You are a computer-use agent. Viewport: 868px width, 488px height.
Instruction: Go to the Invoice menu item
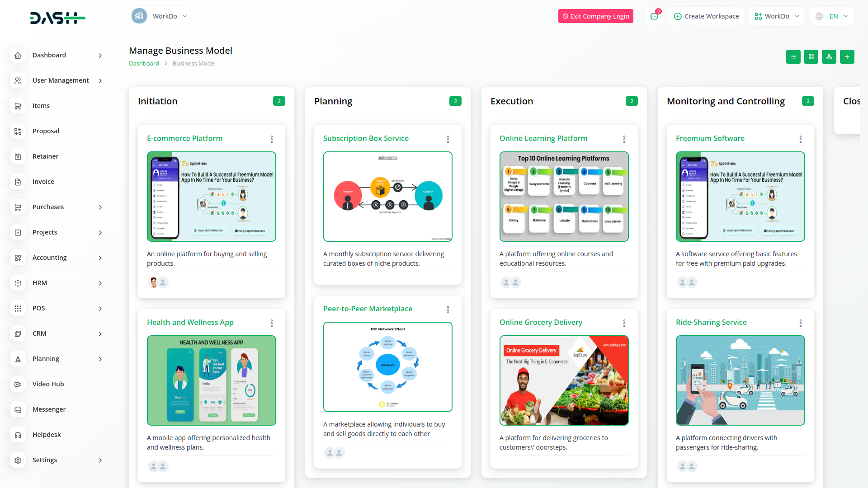[x=43, y=182]
